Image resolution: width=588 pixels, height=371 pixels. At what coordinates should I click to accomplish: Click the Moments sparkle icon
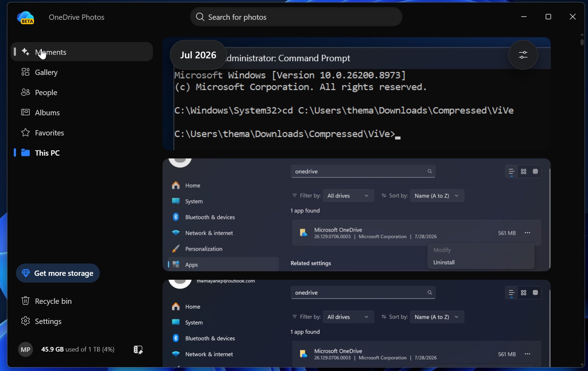(x=25, y=52)
